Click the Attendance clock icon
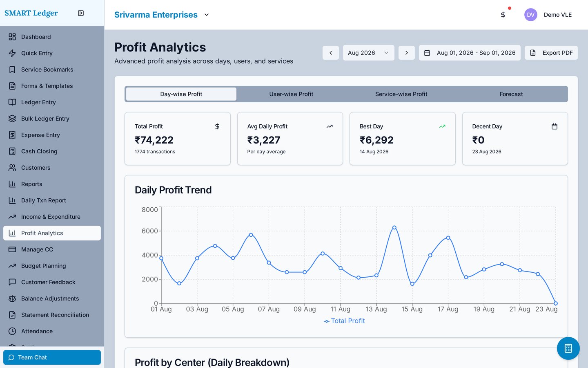Viewport: 588px width, 368px height. (12, 331)
